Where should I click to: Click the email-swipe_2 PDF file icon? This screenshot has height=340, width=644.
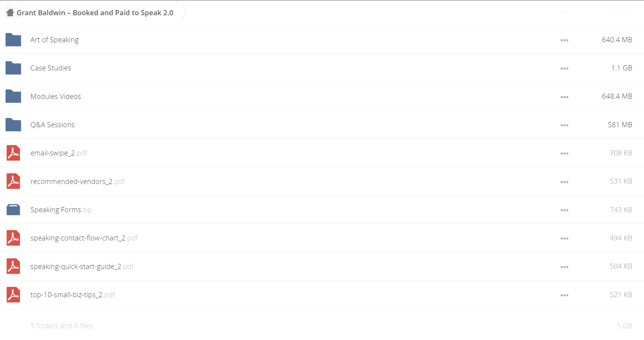[13, 153]
